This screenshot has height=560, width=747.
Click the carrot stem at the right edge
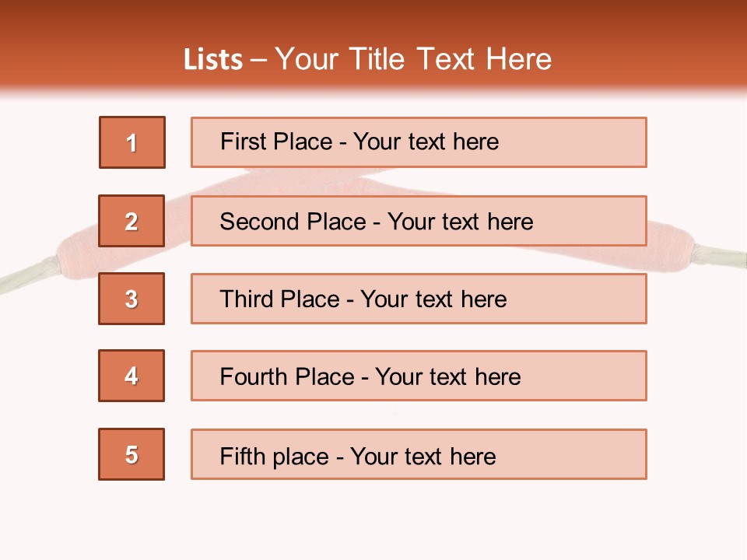coord(720,254)
